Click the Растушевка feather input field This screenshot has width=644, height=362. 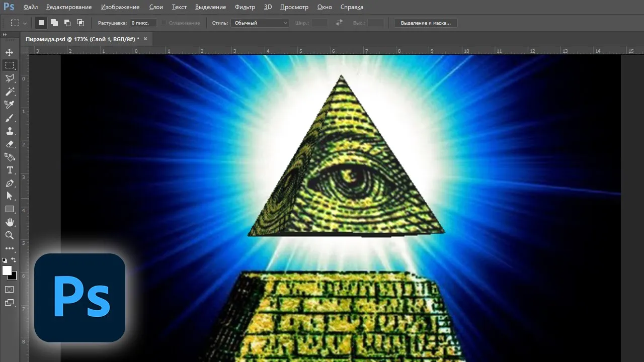143,23
